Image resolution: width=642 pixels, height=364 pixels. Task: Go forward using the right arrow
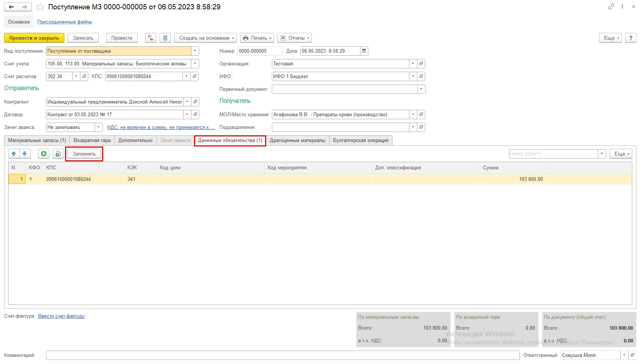[25, 7]
